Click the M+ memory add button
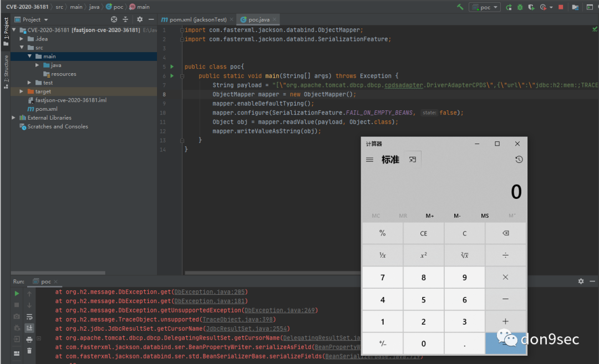 tap(430, 216)
